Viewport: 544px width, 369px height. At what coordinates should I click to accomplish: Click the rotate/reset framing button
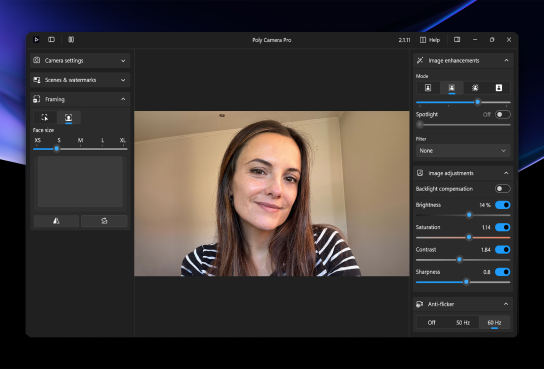coord(104,221)
